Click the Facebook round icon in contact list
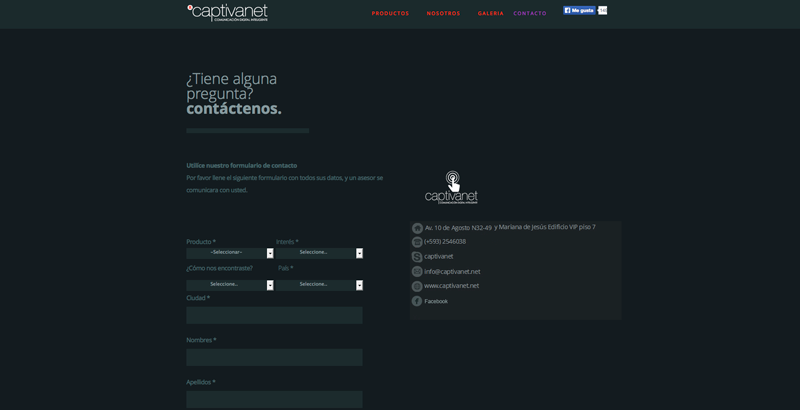The height and width of the screenshot is (410, 800). click(x=417, y=301)
